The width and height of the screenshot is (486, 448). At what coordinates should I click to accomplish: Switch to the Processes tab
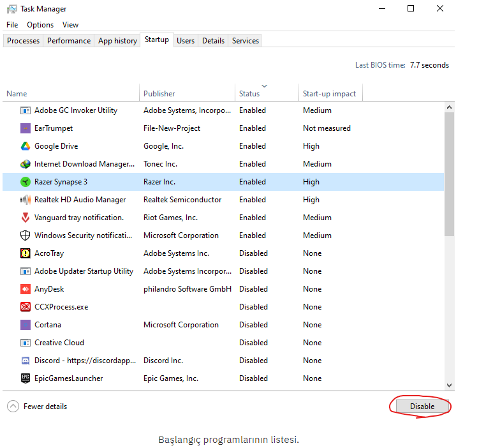pyautogui.click(x=23, y=41)
